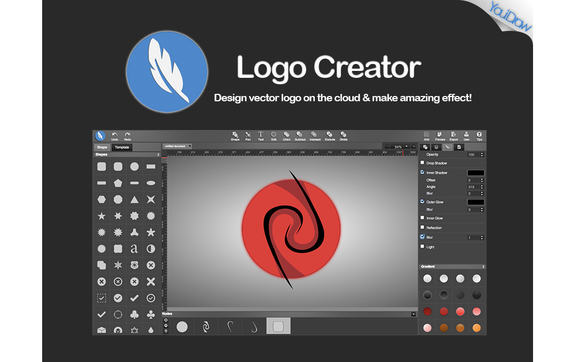The height and width of the screenshot is (362, 580).
Task: Select the highlighted rounded square node thumbnail
Action: (278, 326)
